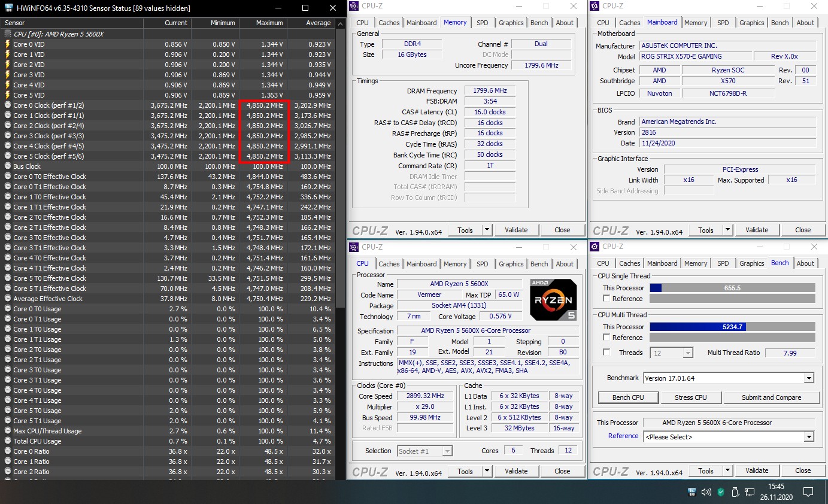Click the icon beside Core 0 T0 Usage

[7, 309]
